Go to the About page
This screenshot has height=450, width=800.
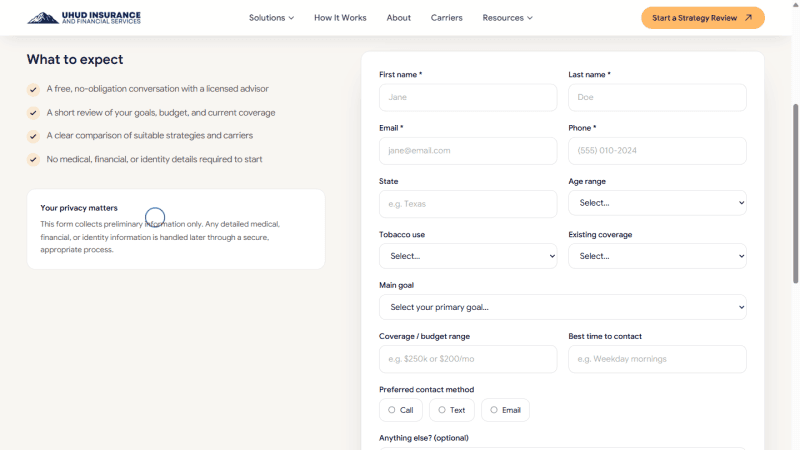(398, 18)
